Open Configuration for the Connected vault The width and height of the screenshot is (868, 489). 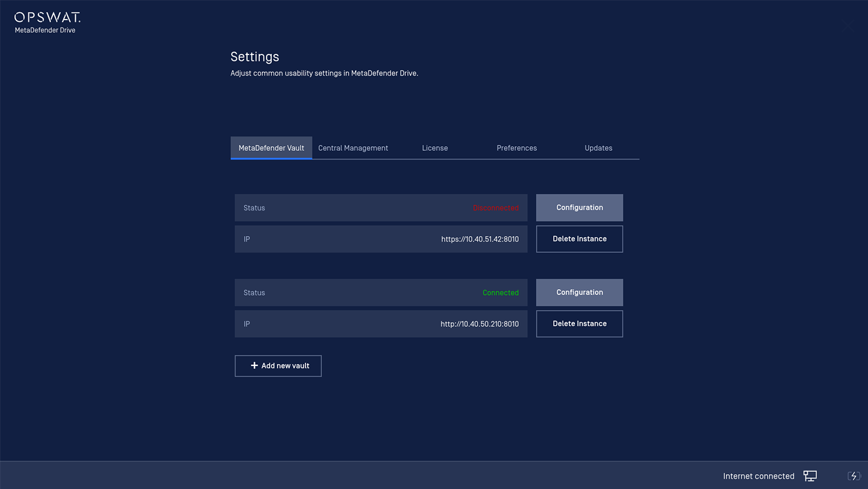click(x=579, y=292)
